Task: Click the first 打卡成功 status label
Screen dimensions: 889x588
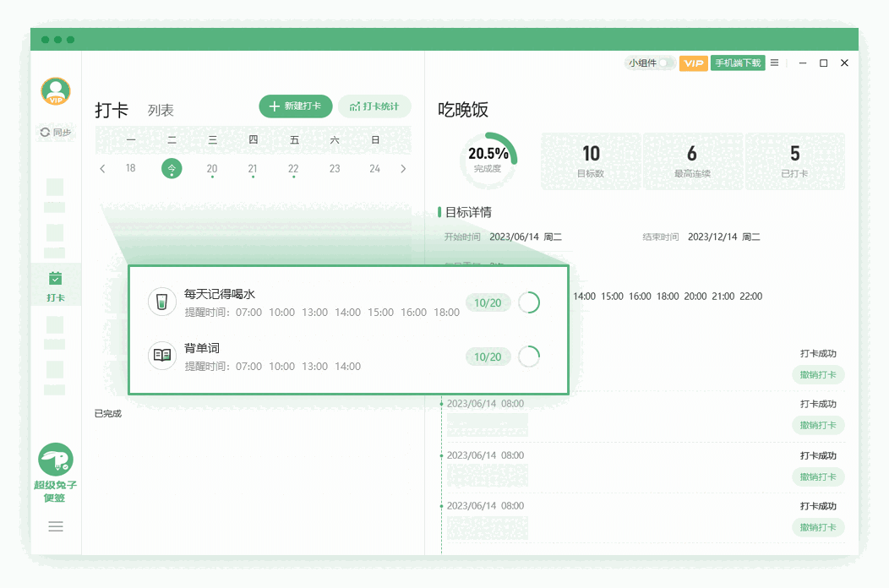Action: pyautogui.click(x=818, y=353)
